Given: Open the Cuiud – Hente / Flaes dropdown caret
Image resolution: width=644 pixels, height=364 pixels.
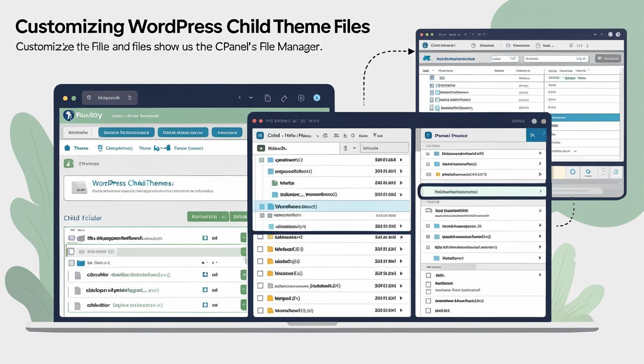Looking at the screenshot, I should click(x=318, y=136).
